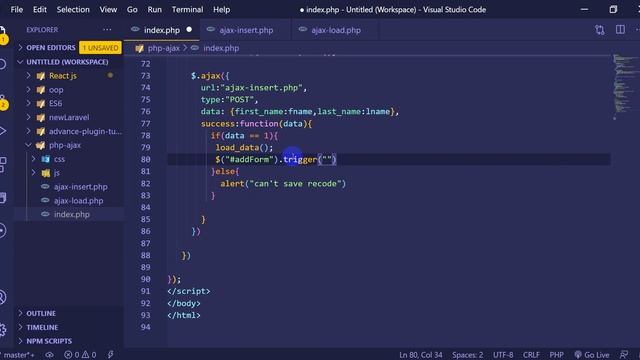Switch to ajax-load.php tab

coord(336,30)
